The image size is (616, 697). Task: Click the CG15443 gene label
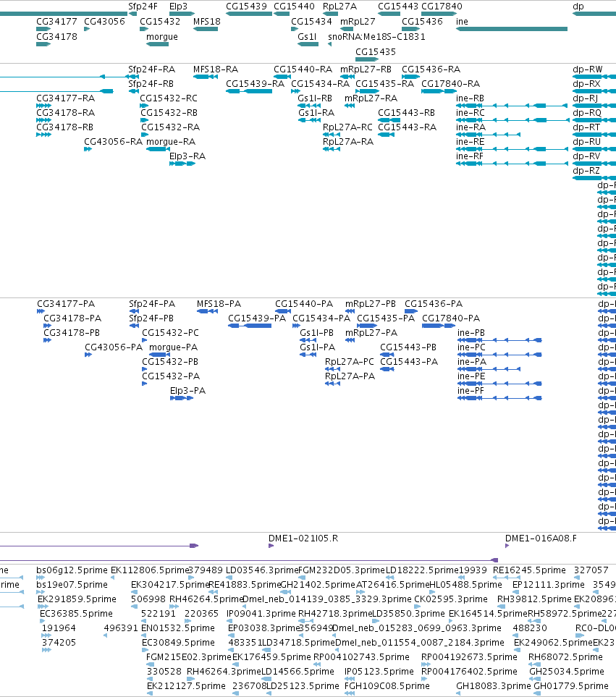[398, 7]
